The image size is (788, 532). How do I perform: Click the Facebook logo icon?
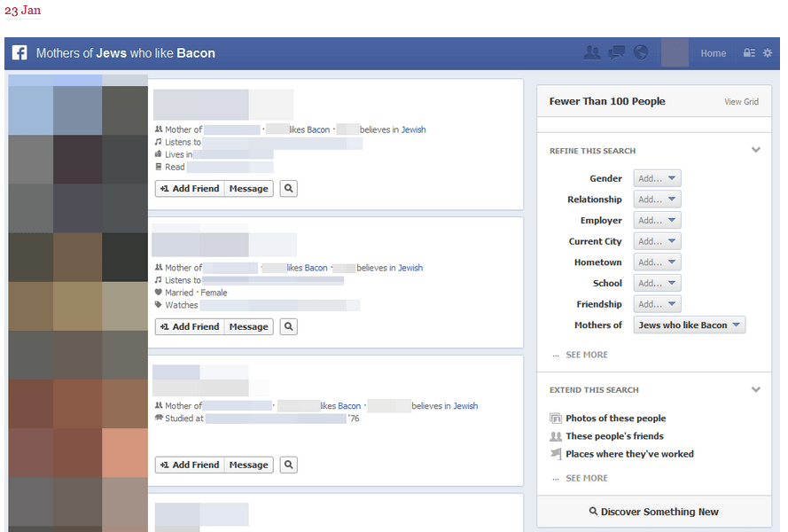(x=20, y=52)
